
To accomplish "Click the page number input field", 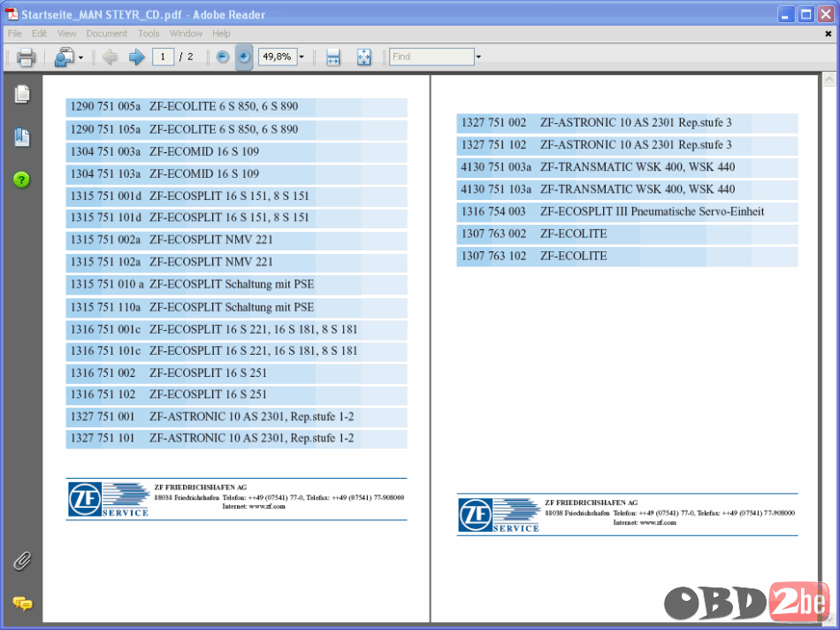I will point(163,57).
